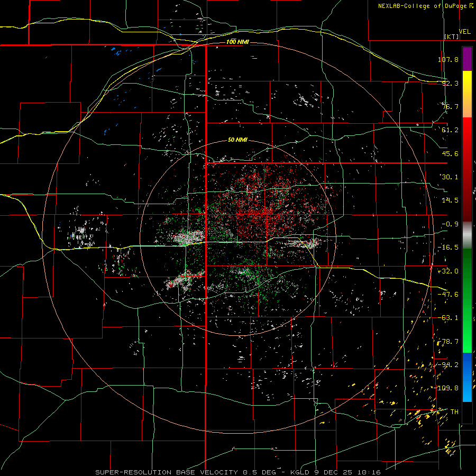Click the 76.7 value on the velocity scale

point(450,106)
